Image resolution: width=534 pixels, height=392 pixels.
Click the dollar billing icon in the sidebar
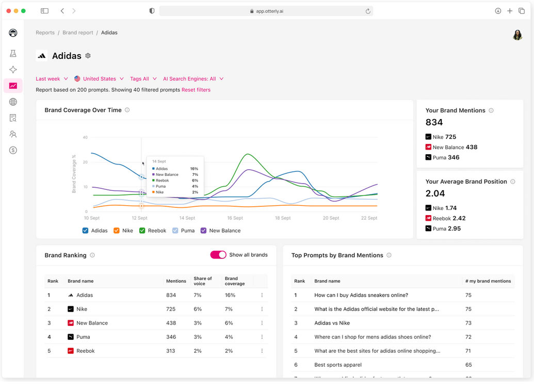point(13,150)
